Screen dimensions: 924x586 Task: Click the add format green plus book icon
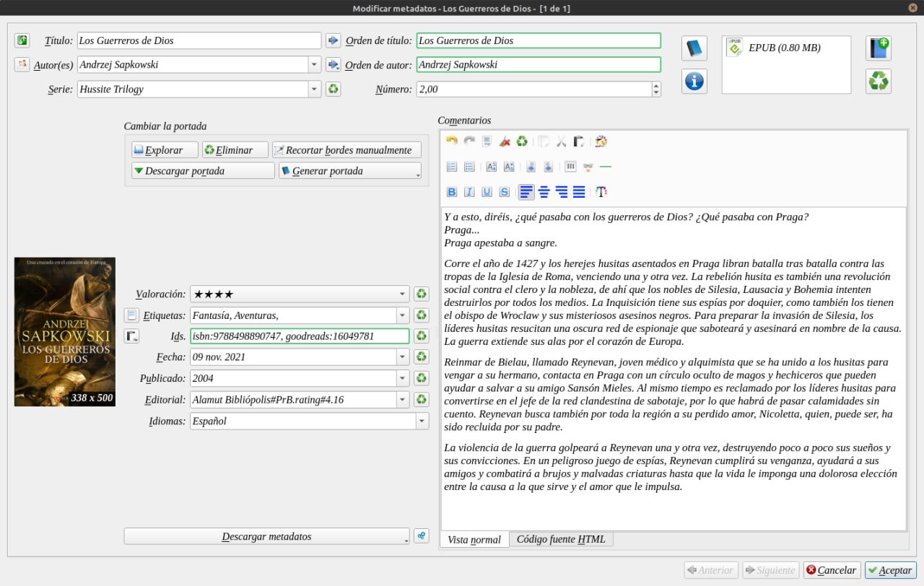pos(879,48)
